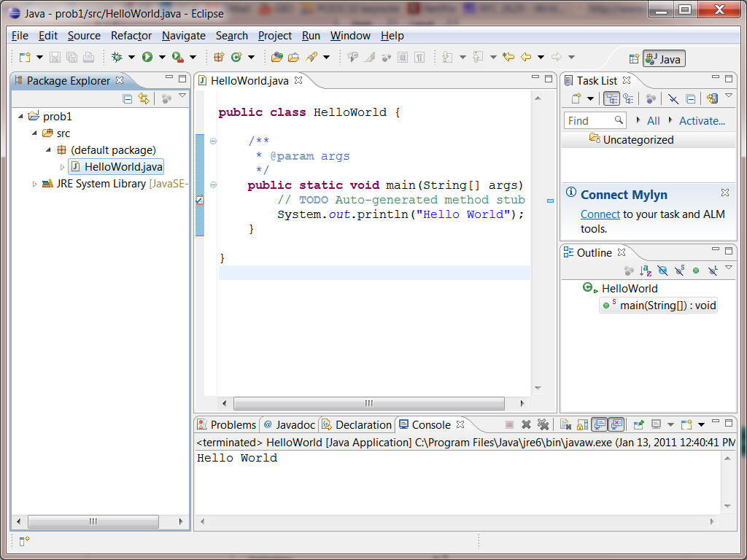
Task: Open the Open Perspective icon
Action: tap(634, 58)
